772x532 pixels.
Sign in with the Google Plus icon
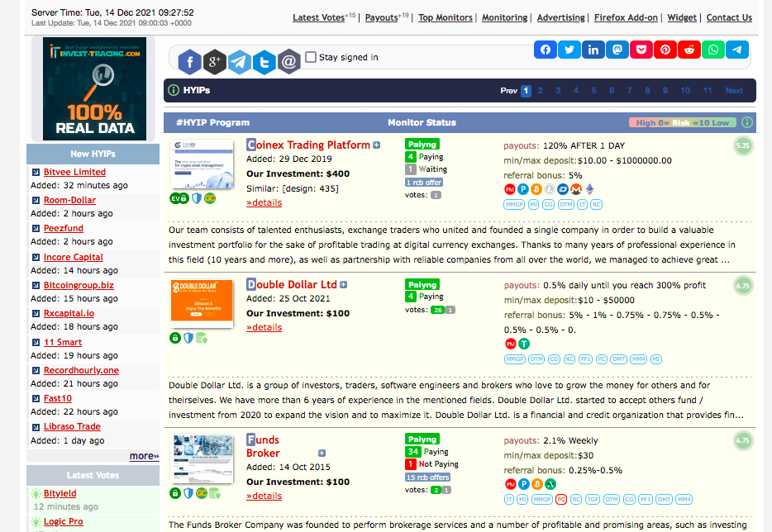click(x=215, y=62)
